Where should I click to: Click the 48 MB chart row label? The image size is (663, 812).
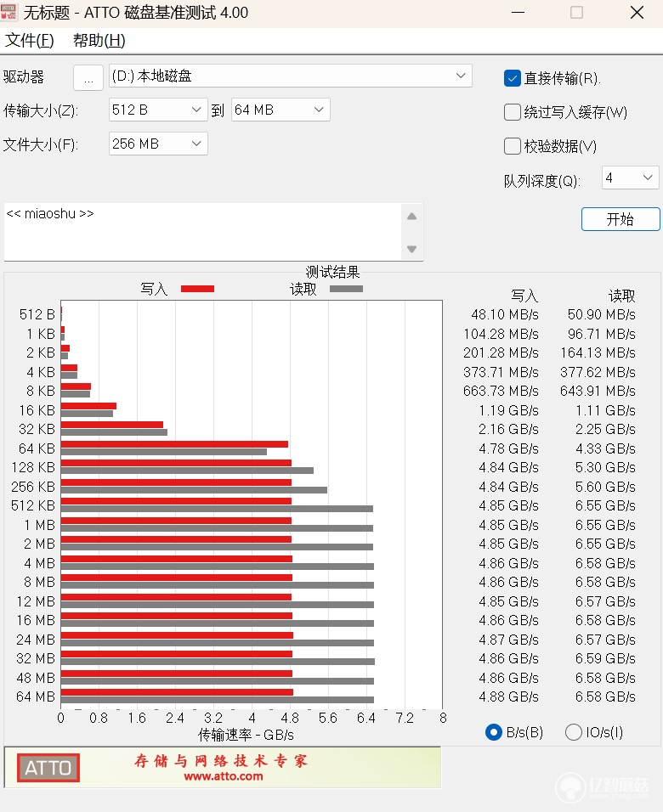tap(35, 678)
